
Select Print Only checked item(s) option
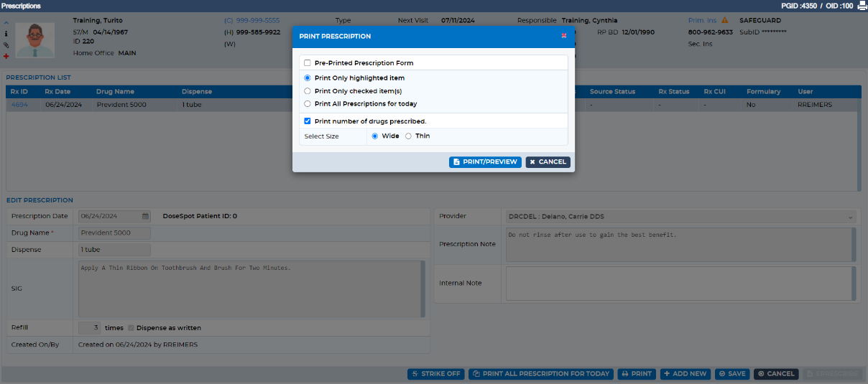[x=308, y=91]
